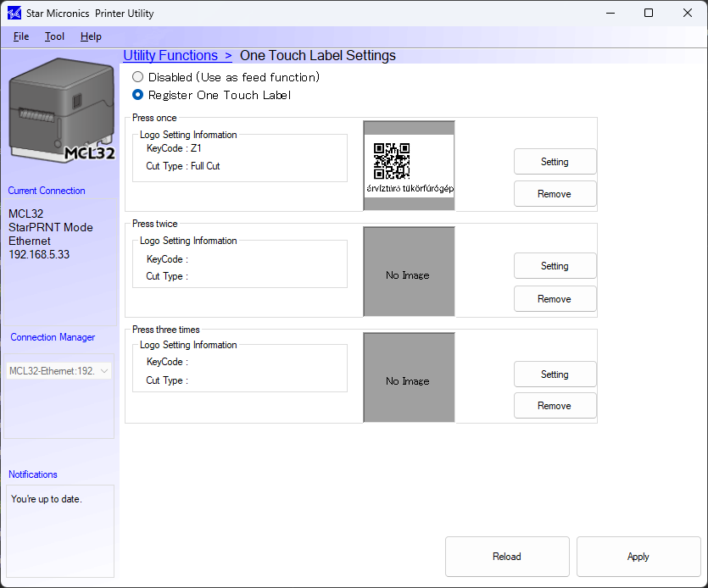Close the Printer Utility window
Viewport: 708px width, 588px height.
click(688, 13)
